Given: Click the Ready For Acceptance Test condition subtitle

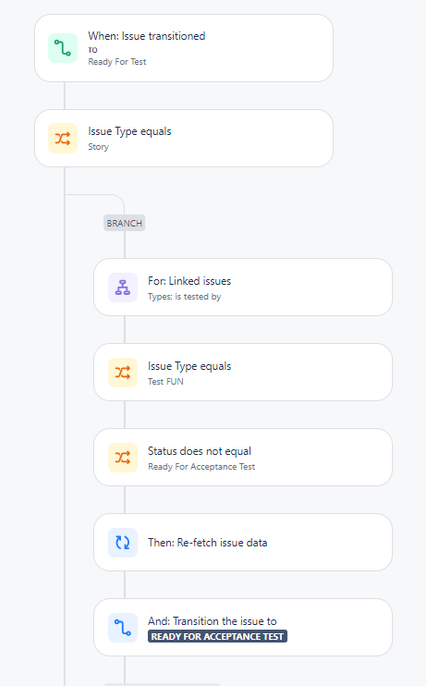Looking at the screenshot, I should [x=201, y=467].
